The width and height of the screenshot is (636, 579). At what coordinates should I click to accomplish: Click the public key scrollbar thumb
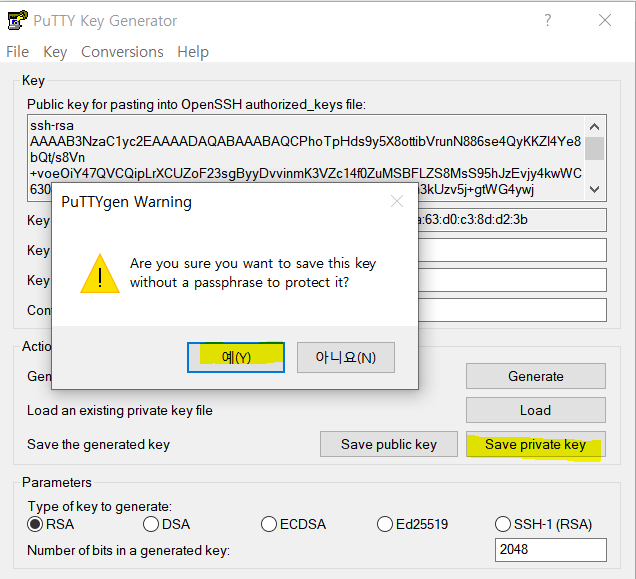click(x=594, y=149)
